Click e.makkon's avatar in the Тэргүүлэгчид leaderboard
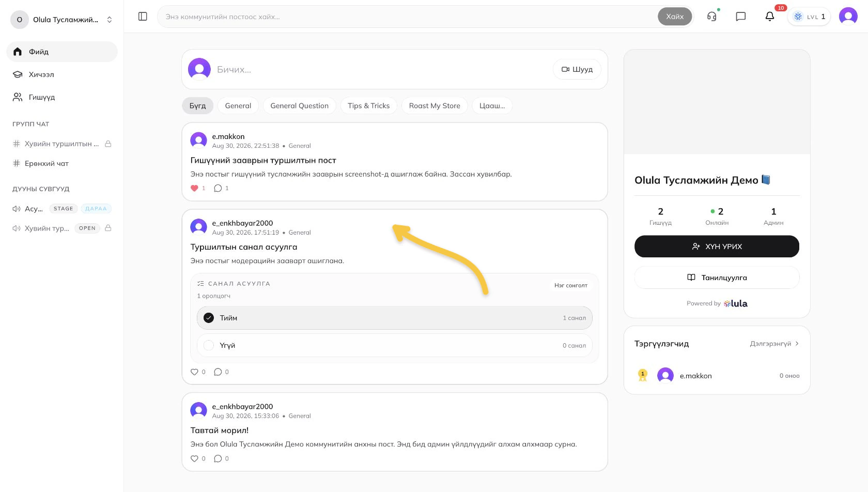This screenshot has height=492, width=868. [x=665, y=376]
